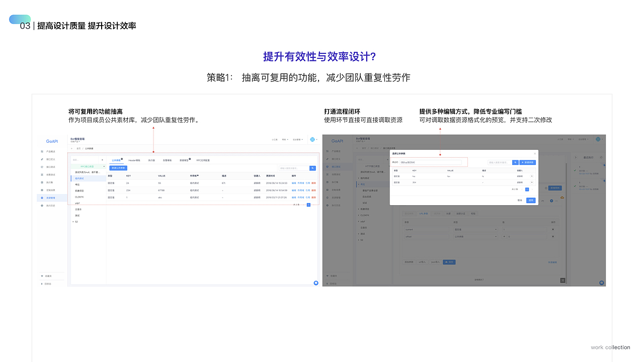Open the RPC接口类型 dropdown
Screen dimensions: 644x362
(88, 166)
